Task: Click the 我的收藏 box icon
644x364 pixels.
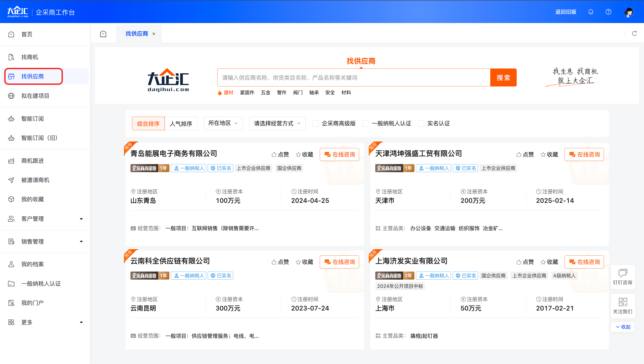Action: pos(11,199)
